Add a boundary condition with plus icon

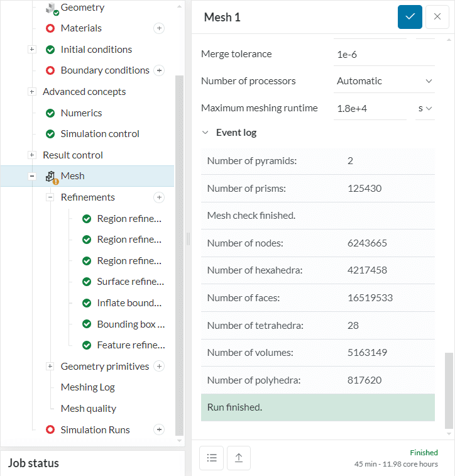(x=159, y=70)
